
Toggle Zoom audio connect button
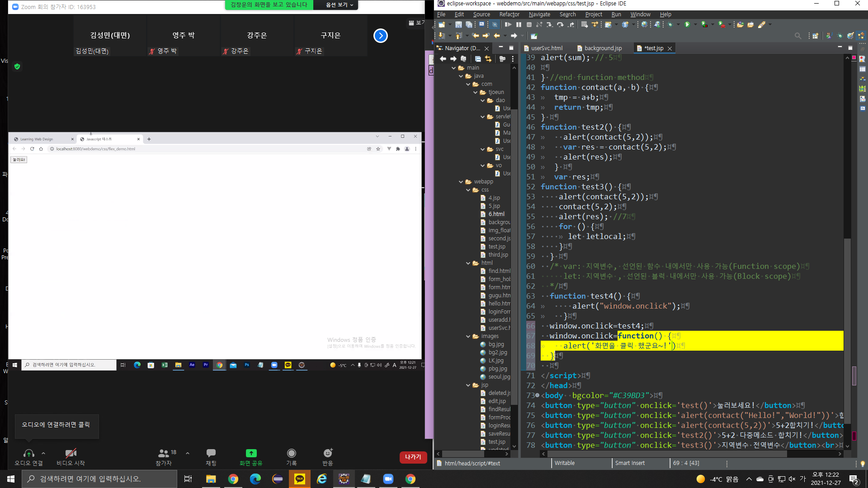point(28,453)
